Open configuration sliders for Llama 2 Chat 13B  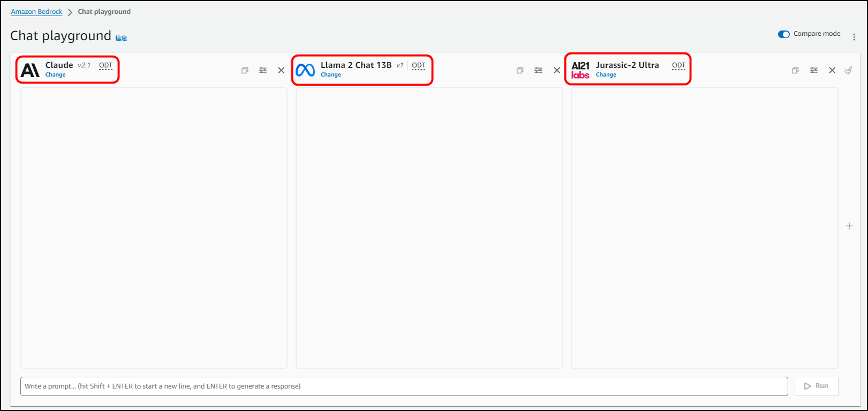538,70
